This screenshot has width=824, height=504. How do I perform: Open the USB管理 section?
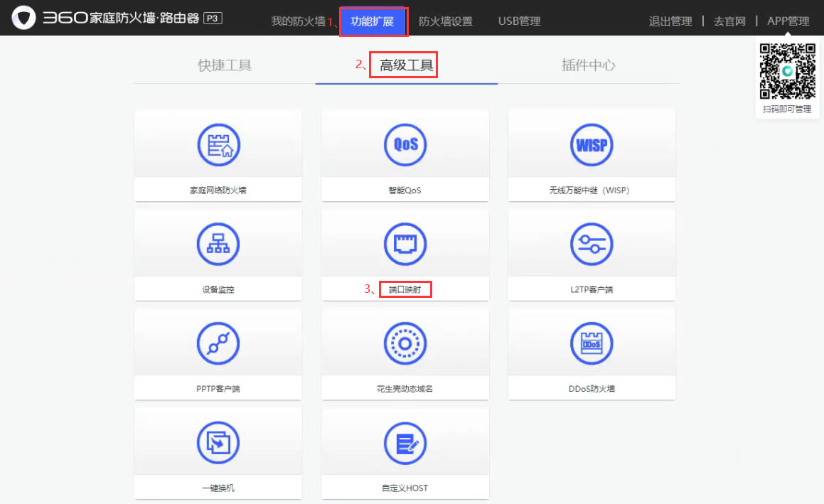click(x=518, y=21)
